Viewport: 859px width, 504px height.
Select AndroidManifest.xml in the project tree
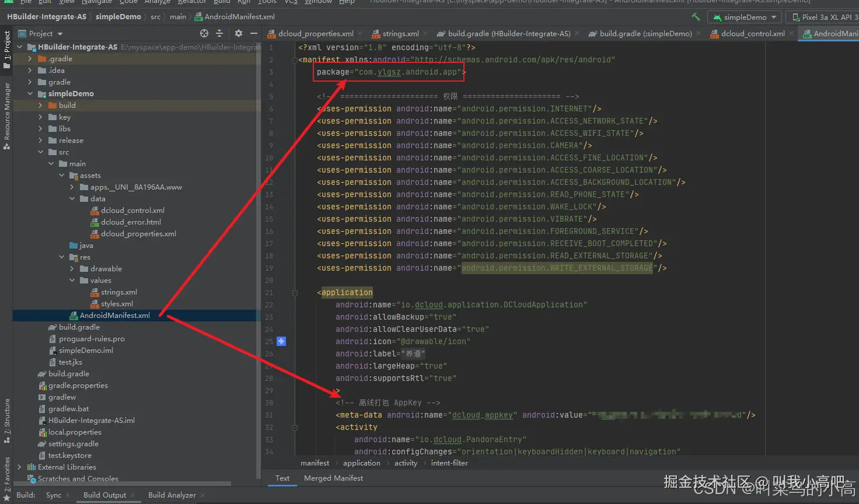[114, 315]
